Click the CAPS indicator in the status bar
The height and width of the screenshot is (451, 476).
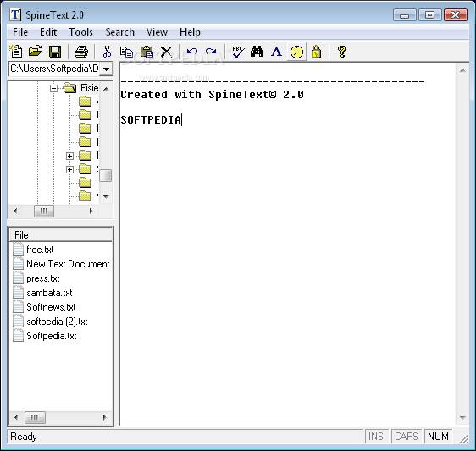(407, 437)
